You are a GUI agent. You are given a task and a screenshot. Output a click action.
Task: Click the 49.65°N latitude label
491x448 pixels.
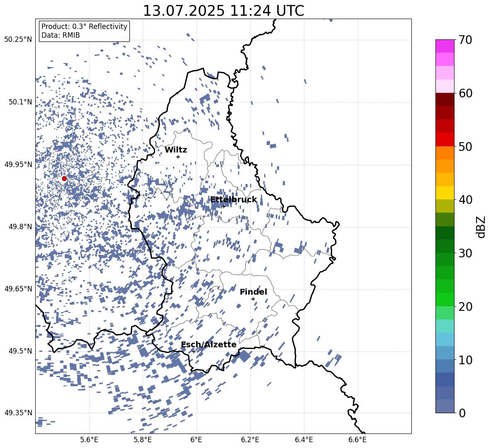tap(18, 289)
